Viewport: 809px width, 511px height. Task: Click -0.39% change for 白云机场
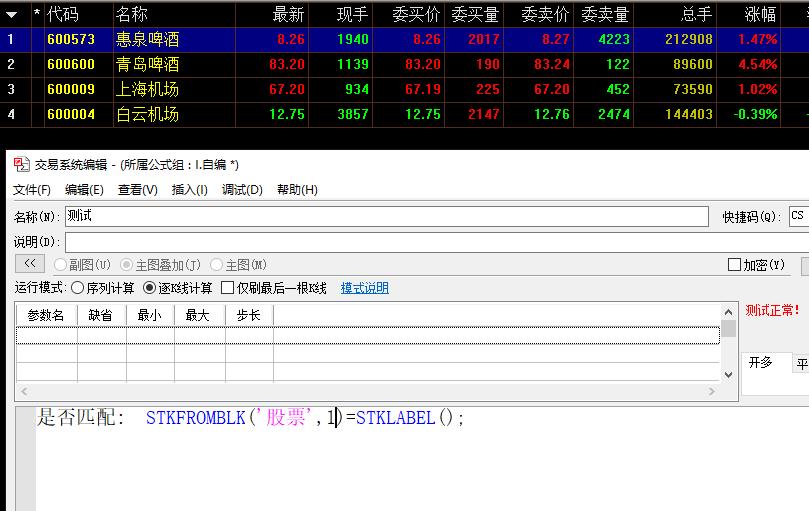pos(755,115)
